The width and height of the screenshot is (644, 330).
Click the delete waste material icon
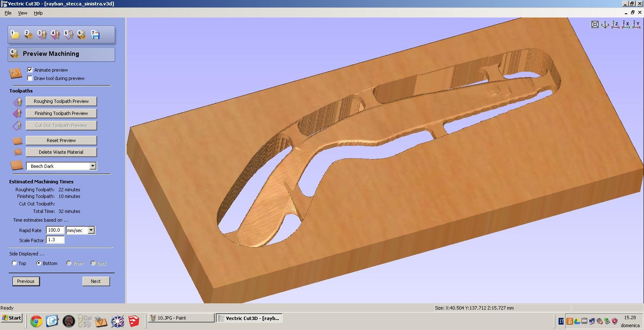[x=18, y=152]
